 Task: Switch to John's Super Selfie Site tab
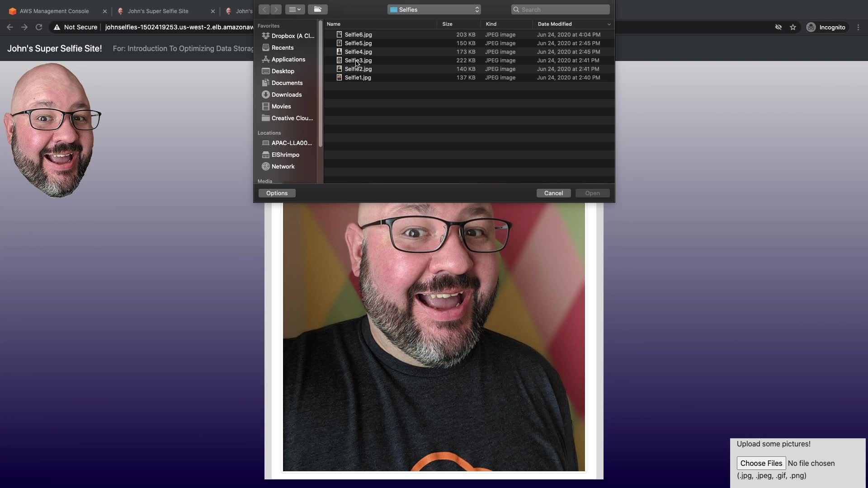[158, 11]
